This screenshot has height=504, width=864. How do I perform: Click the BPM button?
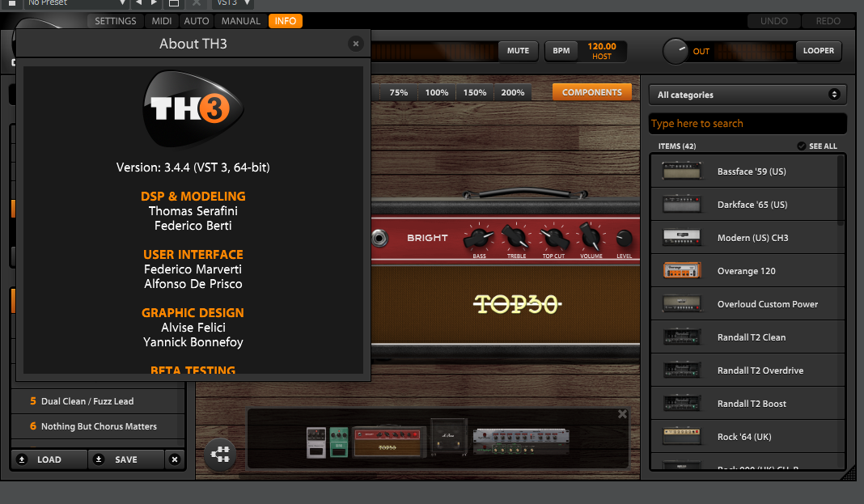(561, 51)
